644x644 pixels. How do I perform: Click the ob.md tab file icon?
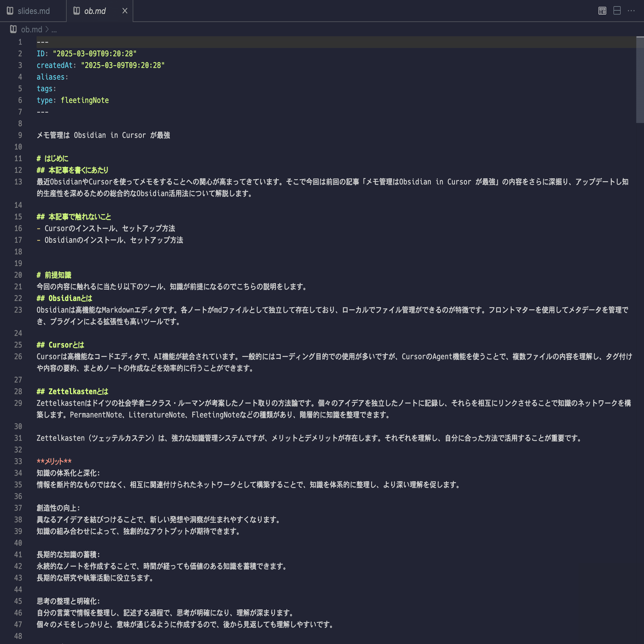(x=77, y=11)
